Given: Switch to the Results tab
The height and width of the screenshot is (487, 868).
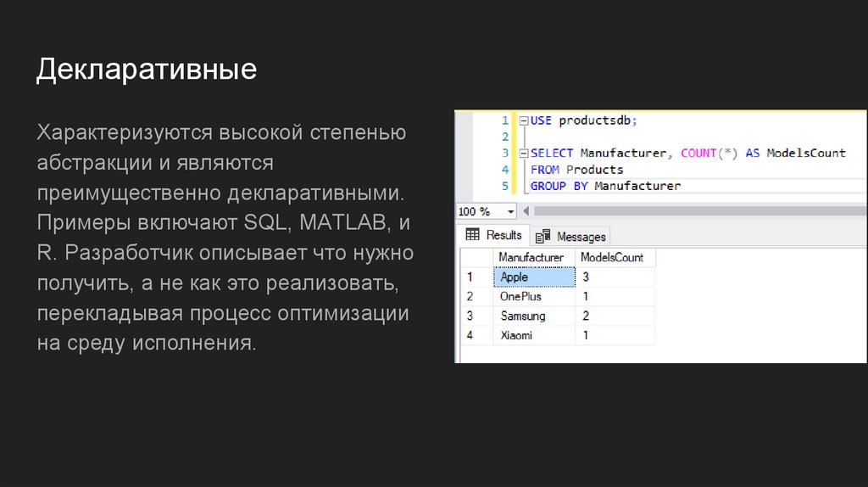Looking at the screenshot, I should pyautogui.click(x=494, y=235).
